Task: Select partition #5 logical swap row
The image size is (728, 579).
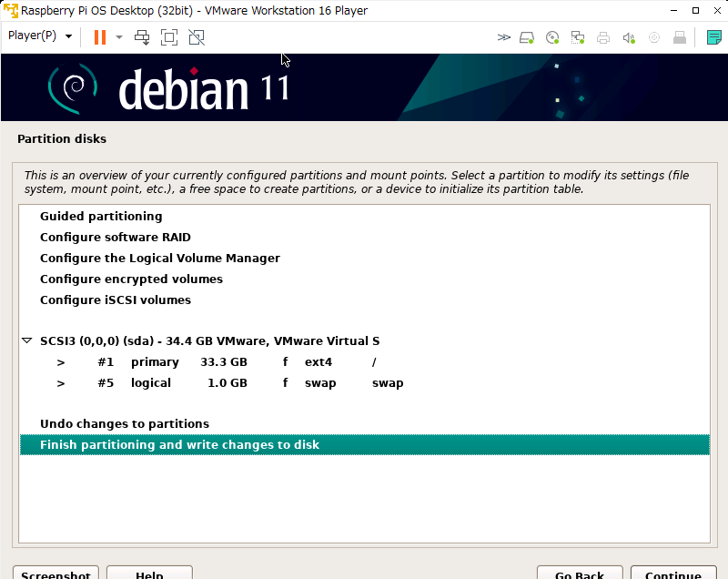Action: (365, 383)
